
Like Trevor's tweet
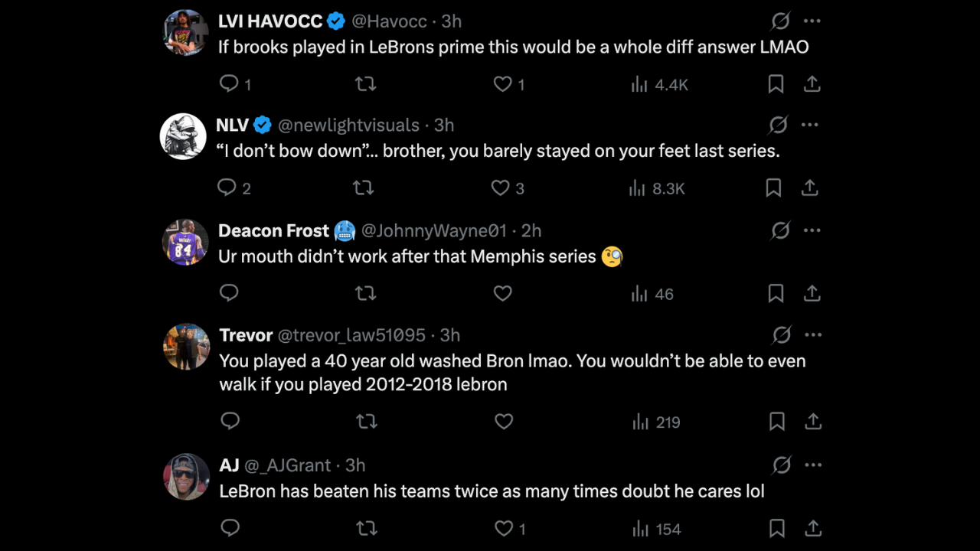[x=503, y=422]
